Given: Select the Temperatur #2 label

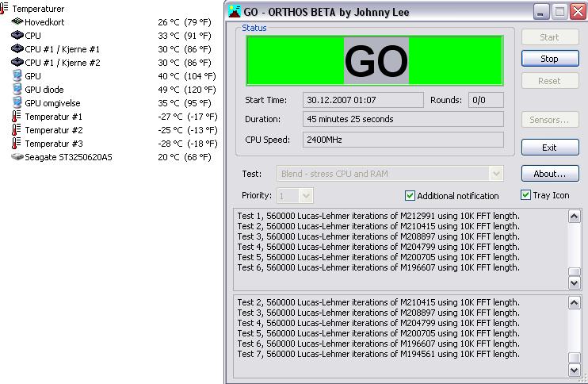Looking at the screenshot, I should [x=54, y=130].
